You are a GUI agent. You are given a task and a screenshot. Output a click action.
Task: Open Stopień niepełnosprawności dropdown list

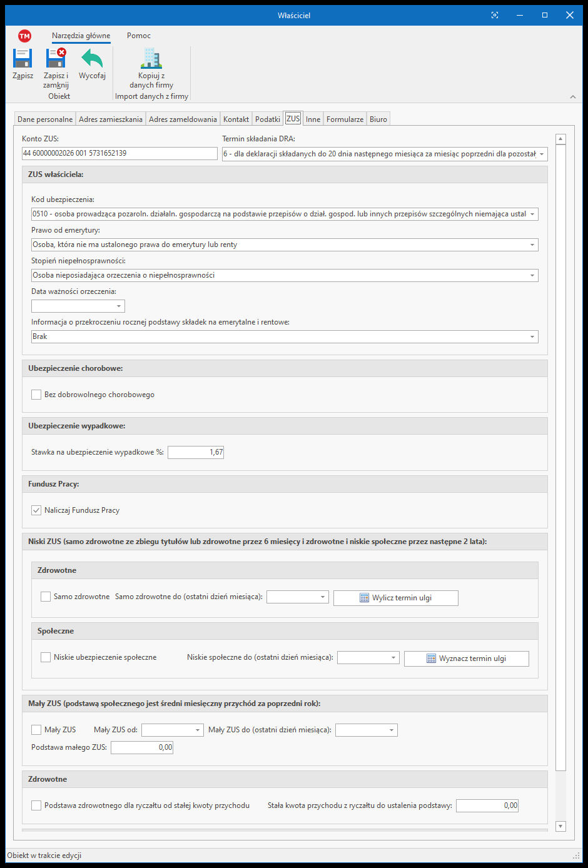[532, 276]
